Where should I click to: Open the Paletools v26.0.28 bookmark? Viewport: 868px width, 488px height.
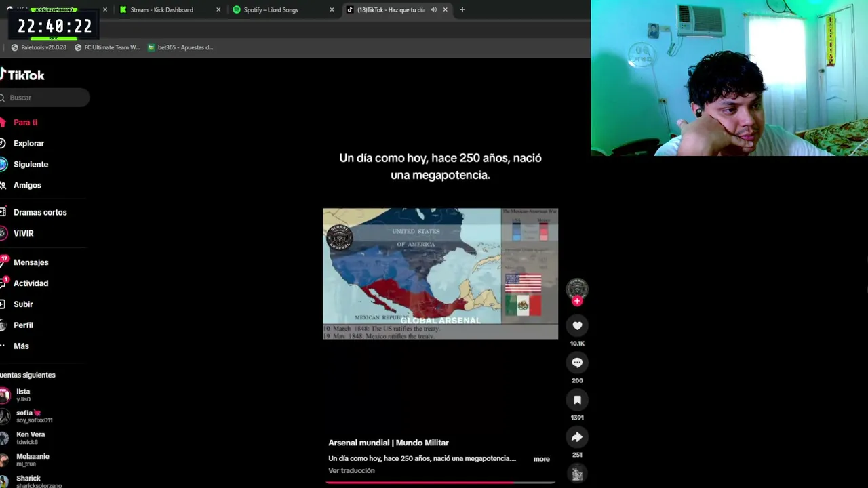coord(39,47)
